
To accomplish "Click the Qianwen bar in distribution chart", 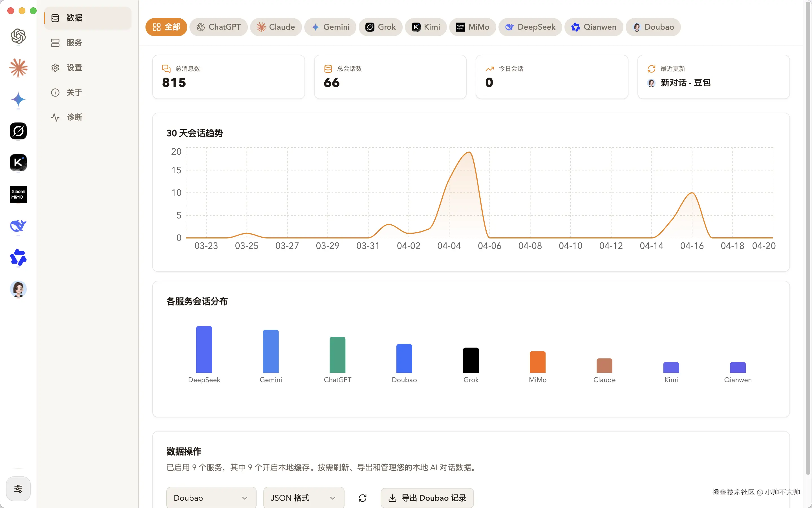I will tap(738, 367).
